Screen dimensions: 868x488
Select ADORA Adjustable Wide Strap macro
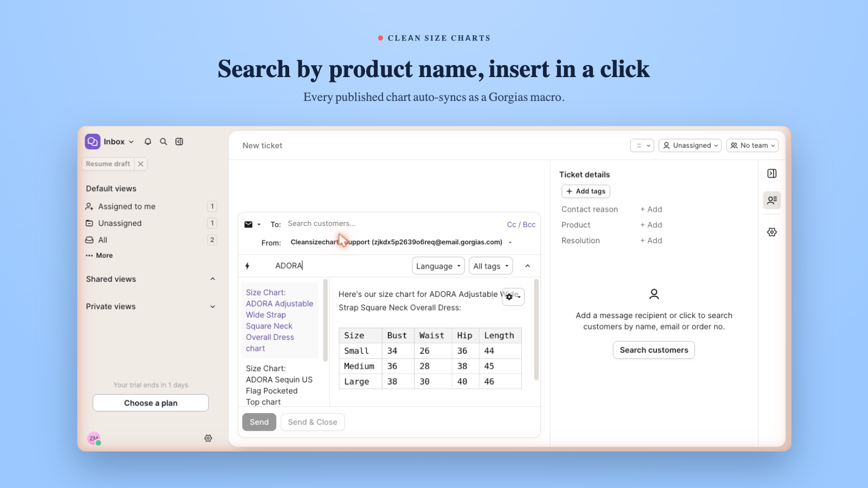point(279,320)
